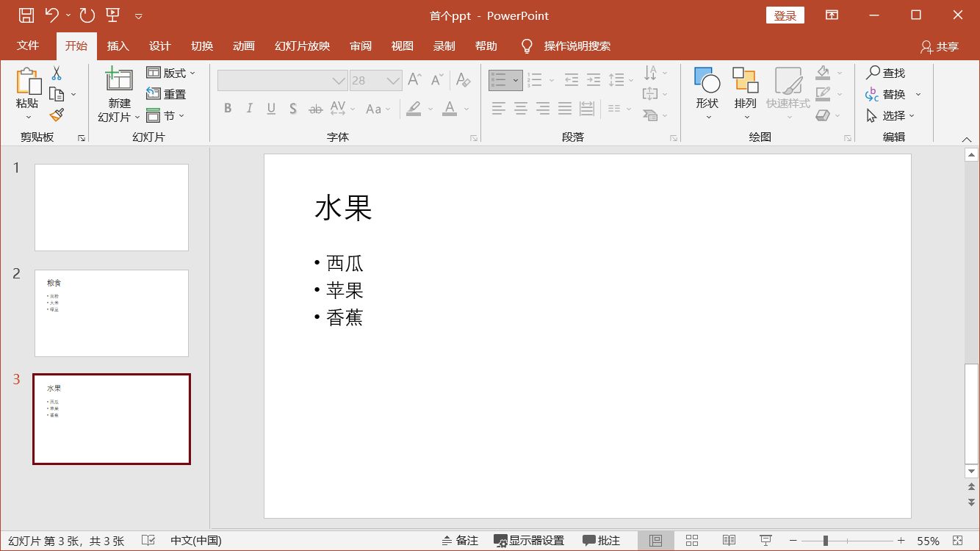Choose the font color red A
Image resolution: width=980 pixels, height=551 pixels.
tap(450, 109)
